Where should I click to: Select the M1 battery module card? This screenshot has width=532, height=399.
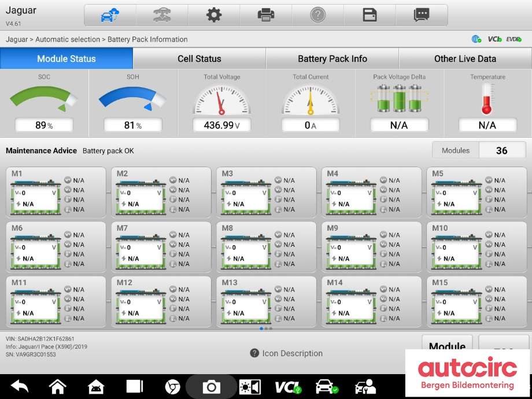[x=56, y=193]
